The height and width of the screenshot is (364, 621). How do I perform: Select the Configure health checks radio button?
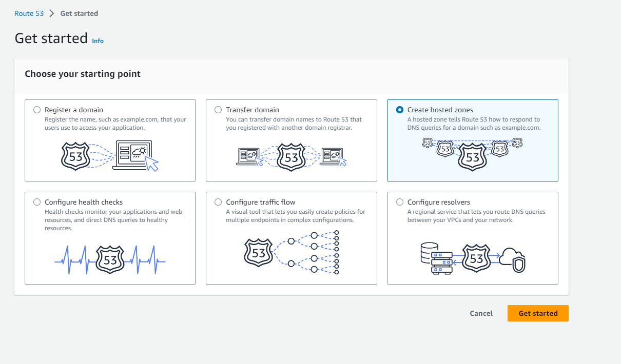37,202
